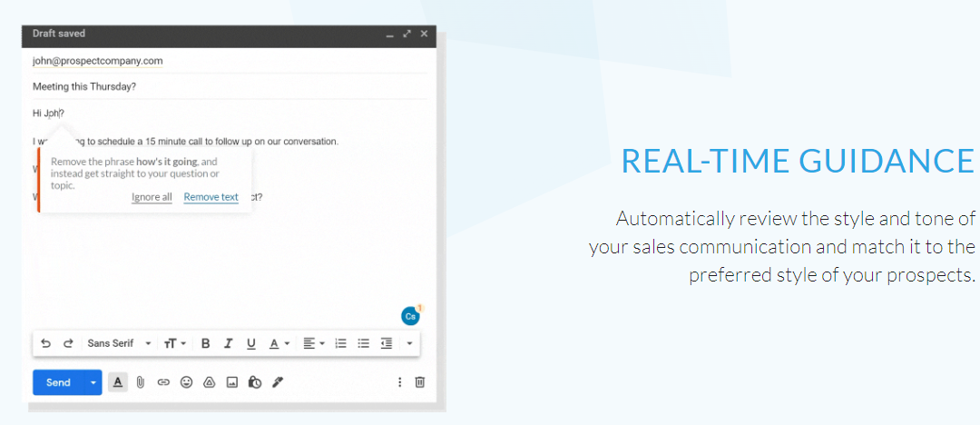The width and height of the screenshot is (980, 425).
Task: Open the send options arrow beside Send
Action: pyautogui.click(x=93, y=382)
